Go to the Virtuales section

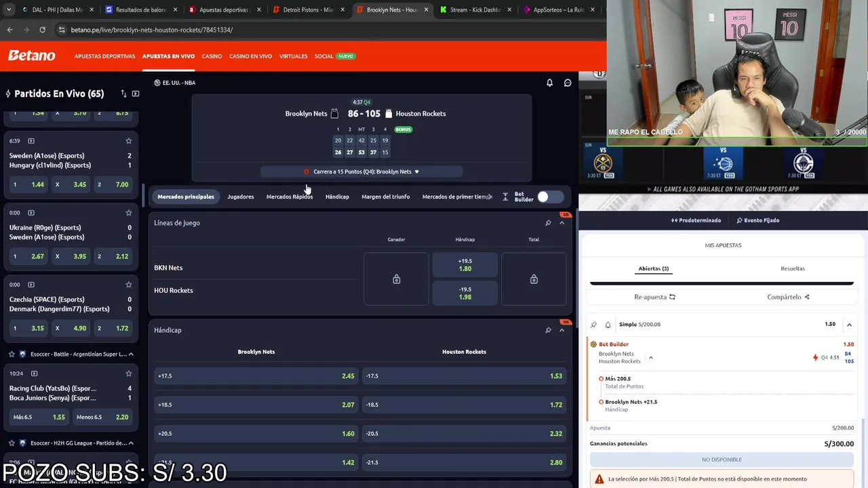pos(293,56)
